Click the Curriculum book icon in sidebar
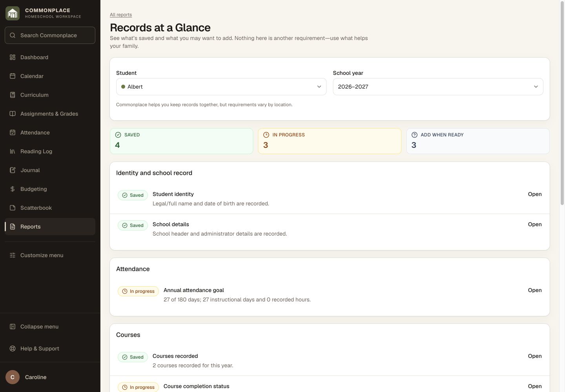 13,95
